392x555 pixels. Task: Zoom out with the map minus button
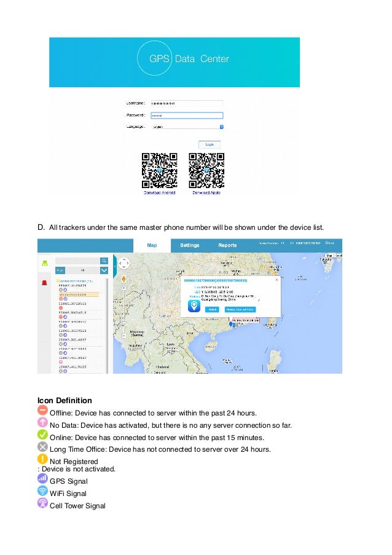[124, 336]
